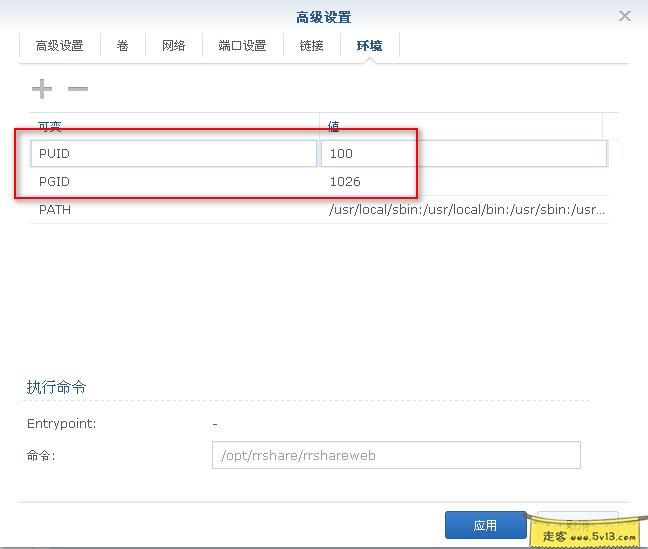Select the PATH variable row name
This screenshot has height=549, width=648.
click(x=55, y=210)
